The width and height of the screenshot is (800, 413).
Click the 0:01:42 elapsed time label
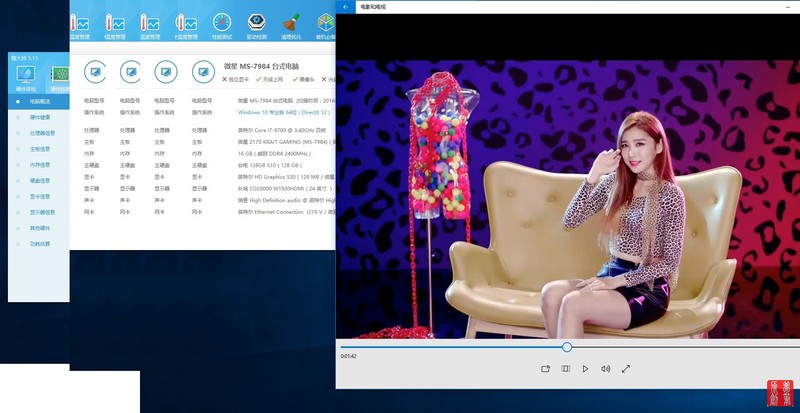tap(348, 356)
